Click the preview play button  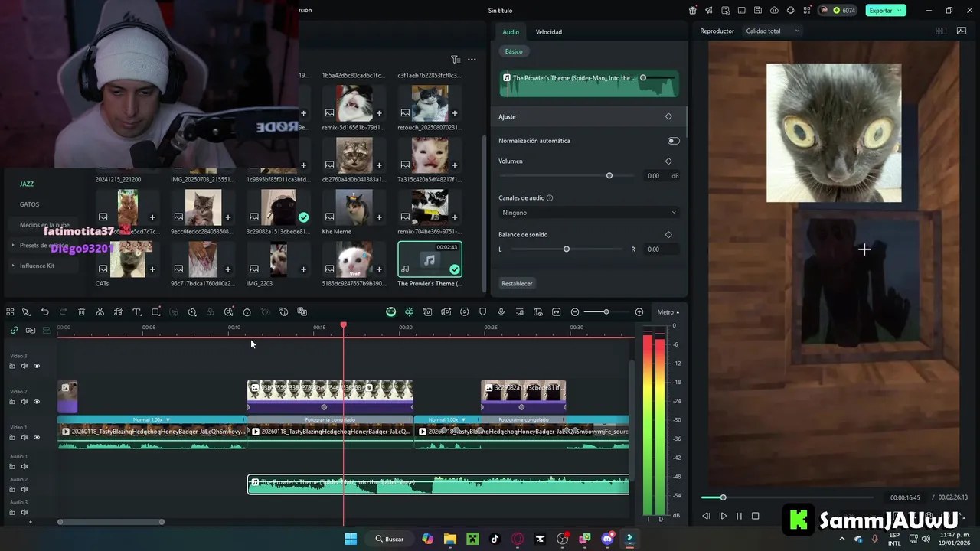(x=722, y=516)
